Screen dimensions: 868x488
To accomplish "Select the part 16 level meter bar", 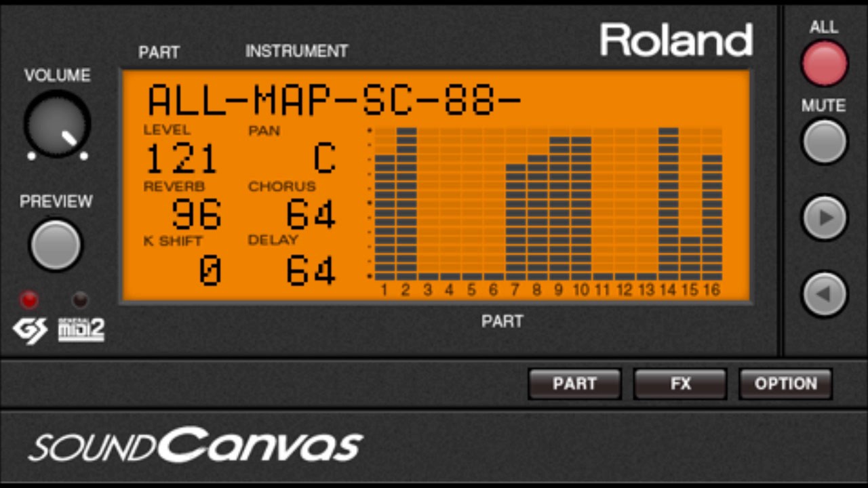I will 712,218.
